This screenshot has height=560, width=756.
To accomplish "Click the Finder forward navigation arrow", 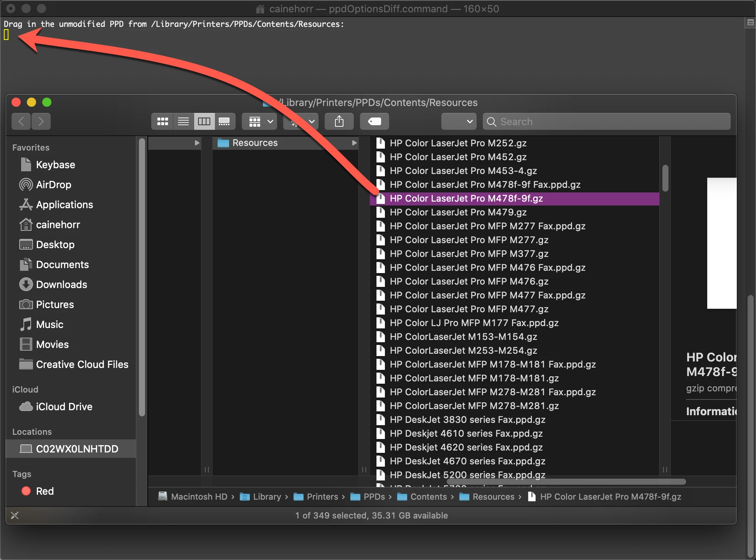I will point(41,121).
